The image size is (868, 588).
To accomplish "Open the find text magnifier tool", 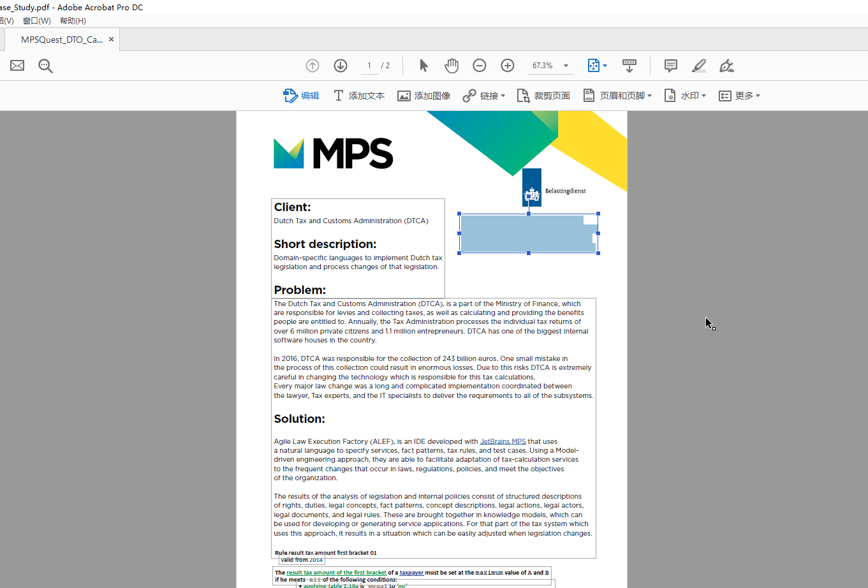I will [45, 66].
